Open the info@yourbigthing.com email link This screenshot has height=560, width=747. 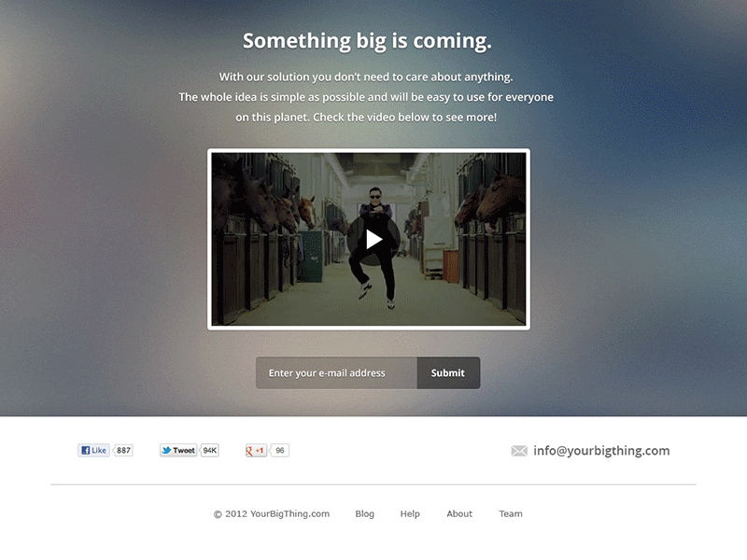[x=601, y=451]
